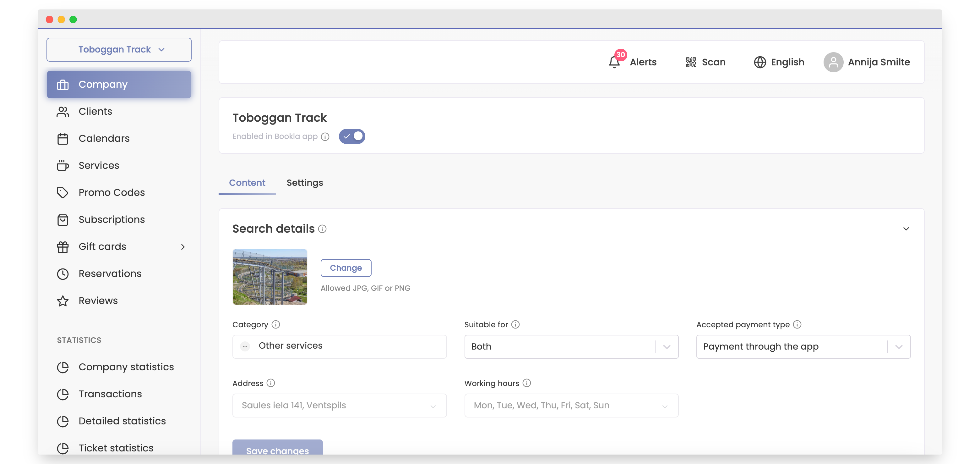Click the info icon beside Working hours
Viewport: 980px width, 464px height.
tap(526, 383)
